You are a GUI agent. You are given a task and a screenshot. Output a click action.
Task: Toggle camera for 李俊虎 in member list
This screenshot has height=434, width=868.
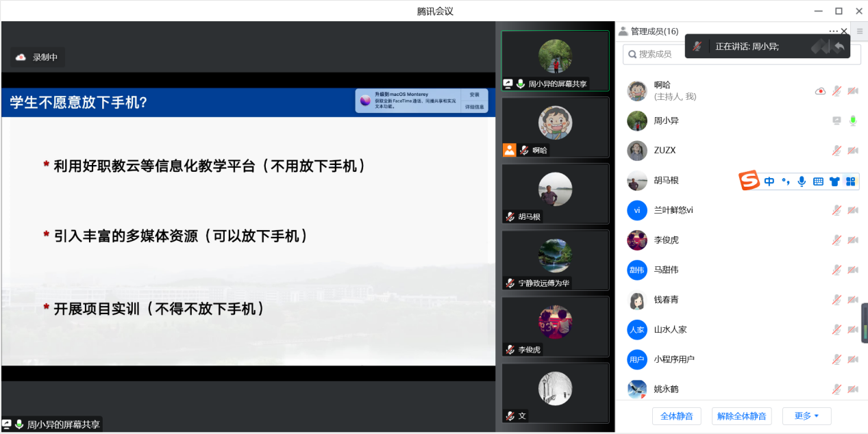[853, 240]
